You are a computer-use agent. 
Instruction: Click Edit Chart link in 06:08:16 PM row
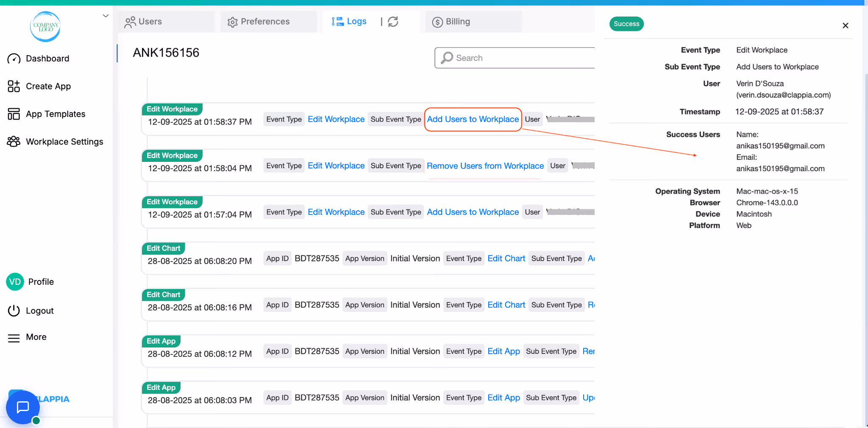coord(506,305)
